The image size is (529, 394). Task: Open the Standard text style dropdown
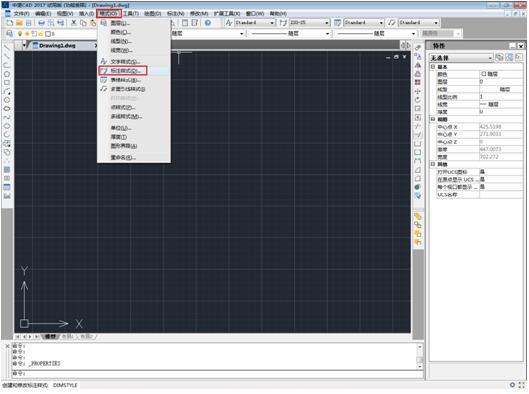coord(254,23)
